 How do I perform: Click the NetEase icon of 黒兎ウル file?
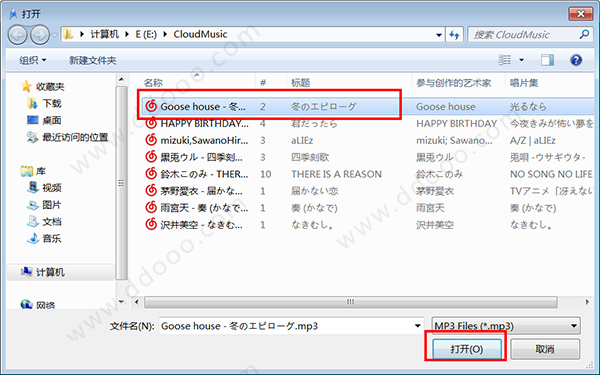151,157
